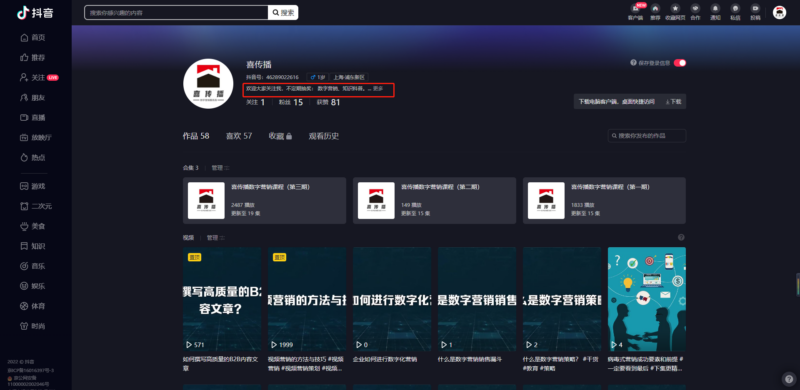800x390 pixels.
Task: Click the 搜索 button
Action: coord(283,13)
